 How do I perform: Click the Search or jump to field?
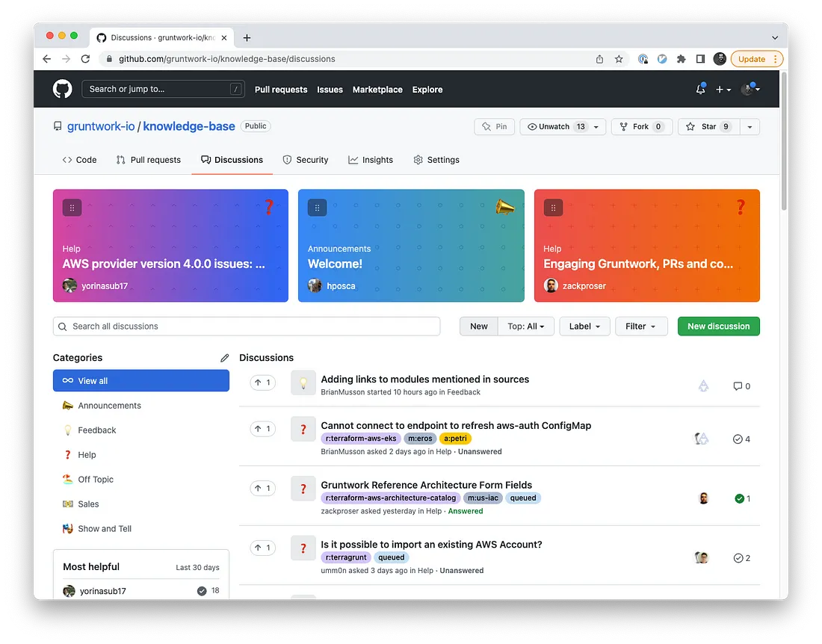point(163,89)
